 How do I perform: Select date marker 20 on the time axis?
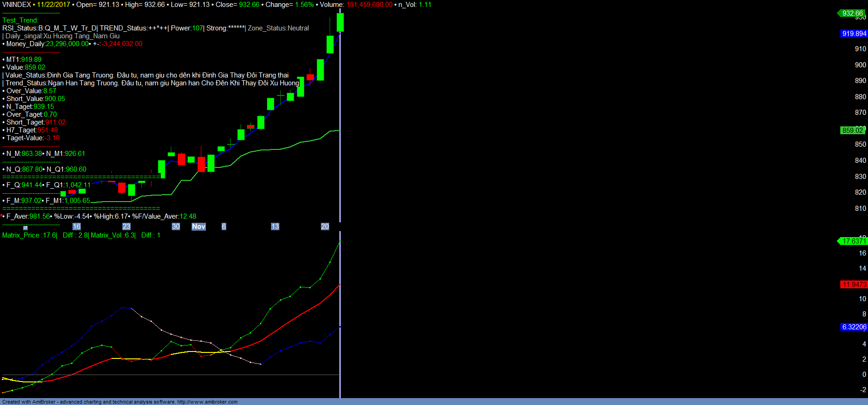[325, 226]
